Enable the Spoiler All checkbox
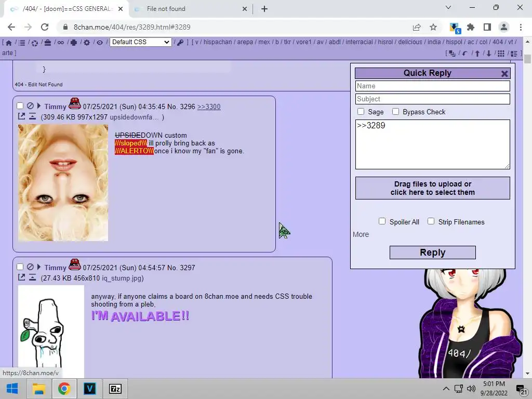This screenshot has width=532, height=399. click(x=382, y=221)
